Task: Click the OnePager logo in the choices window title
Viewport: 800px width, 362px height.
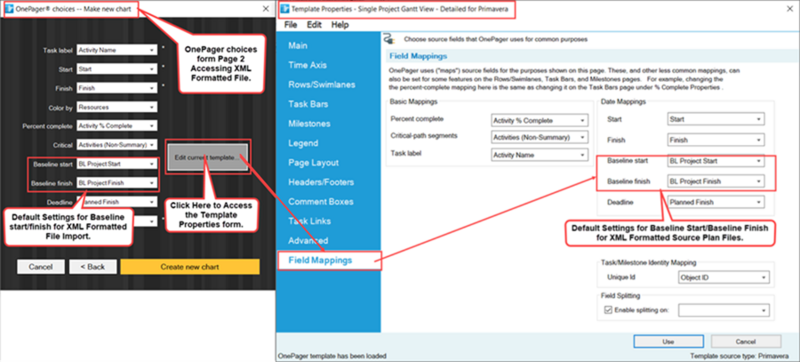Action: 10,9
